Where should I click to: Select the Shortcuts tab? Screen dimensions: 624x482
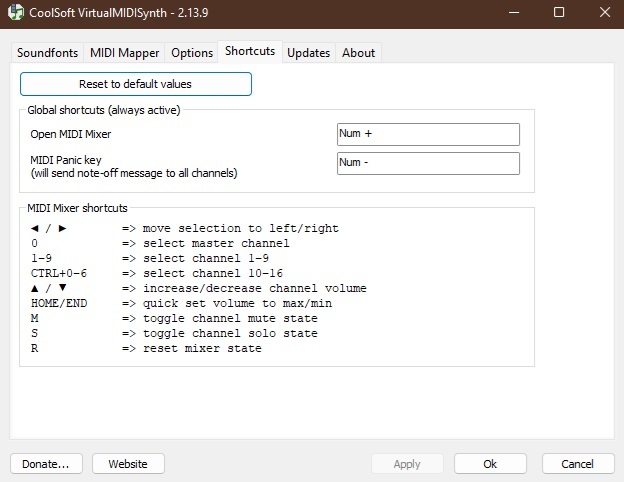pyautogui.click(x=250, y=51)
